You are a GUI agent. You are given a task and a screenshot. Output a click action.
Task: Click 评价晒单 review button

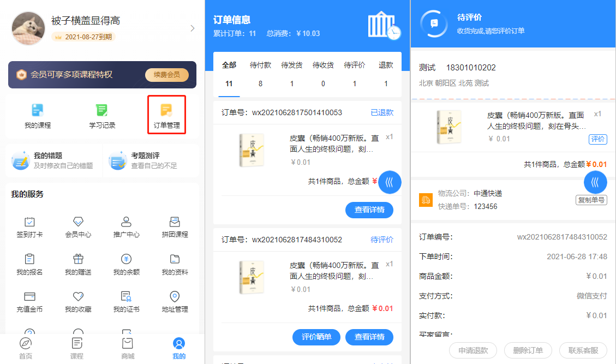[316, 337]
